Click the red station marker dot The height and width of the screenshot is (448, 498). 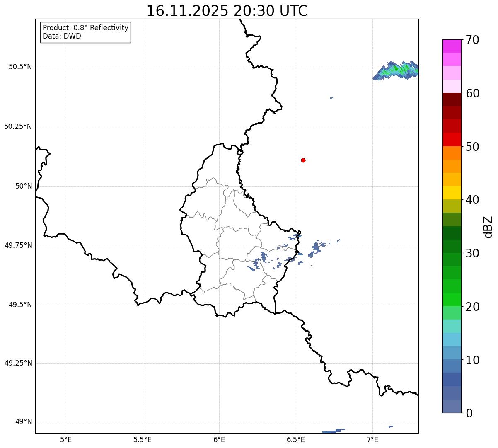(x=303, y=160)
